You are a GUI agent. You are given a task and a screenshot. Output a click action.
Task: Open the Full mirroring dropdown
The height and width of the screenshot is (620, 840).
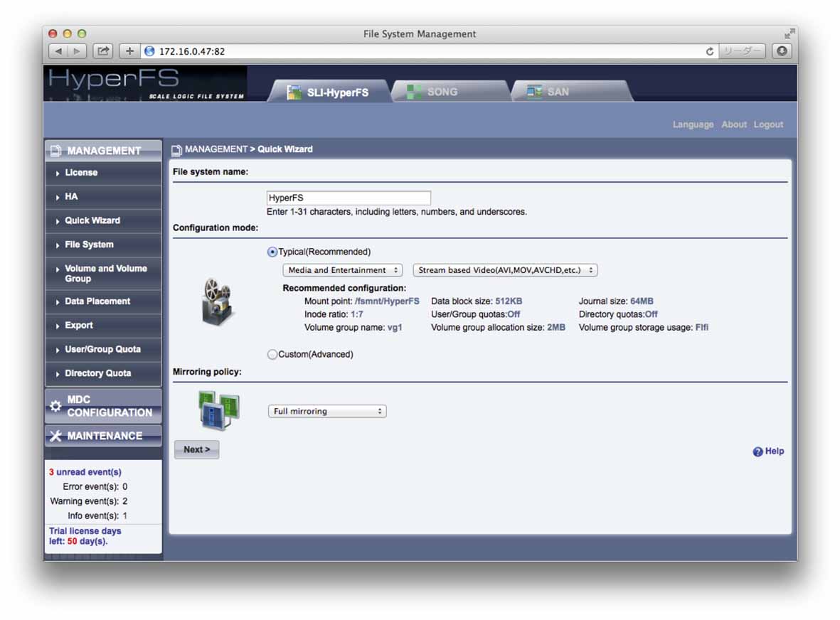click(326, 411)
